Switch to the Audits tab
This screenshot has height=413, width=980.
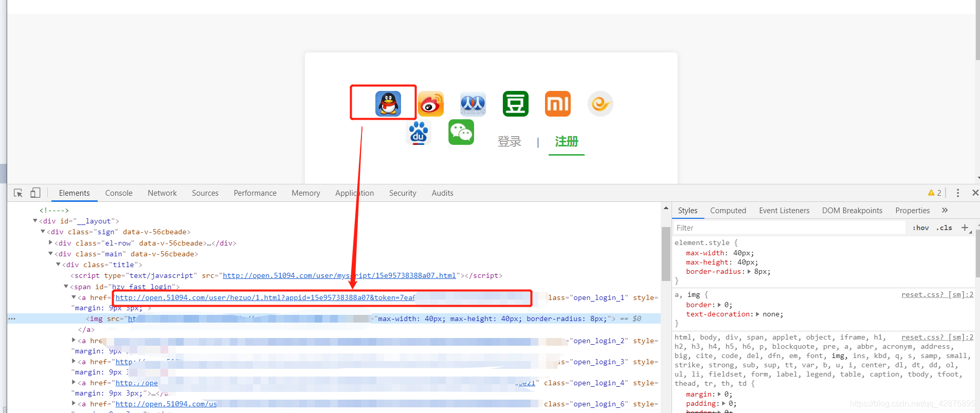(x=442, y=193)
